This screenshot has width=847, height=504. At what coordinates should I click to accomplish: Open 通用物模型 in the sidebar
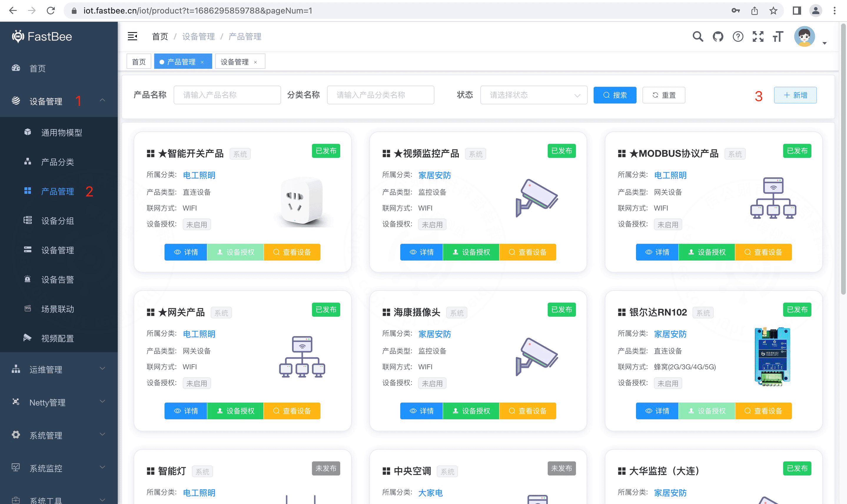point(59,132)
